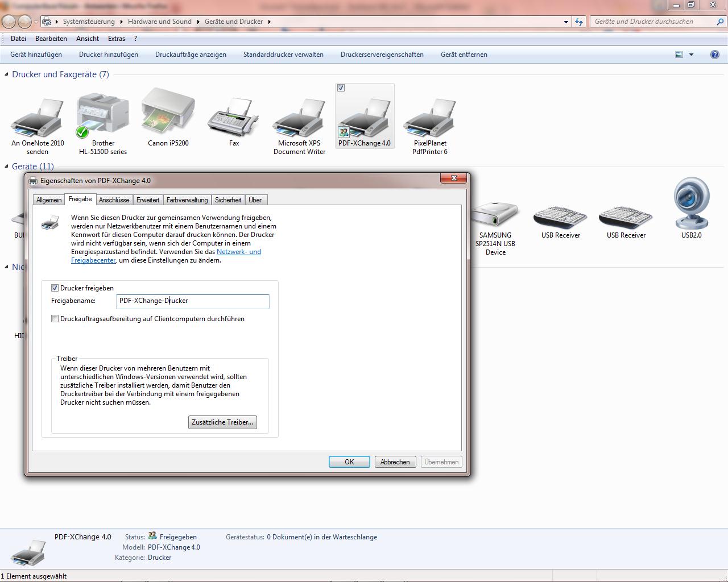Expand breadcrumb arrow after Systemsteuerung
The image size is (728, 582).
click(121, 22)
